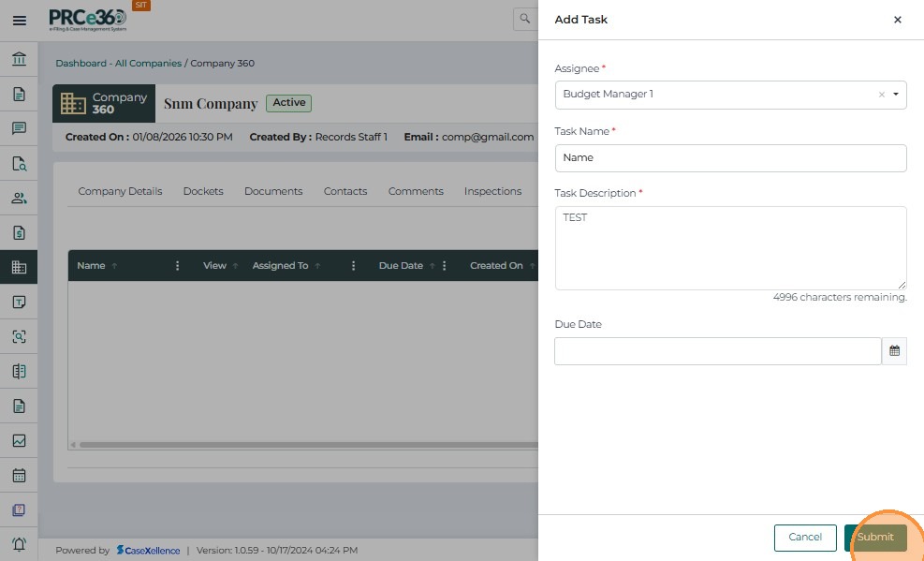Open the people contacts sidebar icon

pyautogui.click(x=19, y=198)
